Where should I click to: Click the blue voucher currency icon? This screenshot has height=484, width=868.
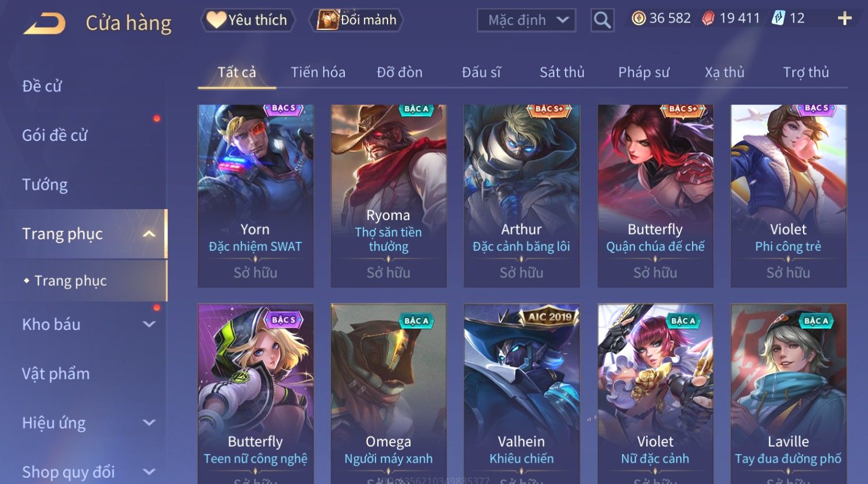778,18
